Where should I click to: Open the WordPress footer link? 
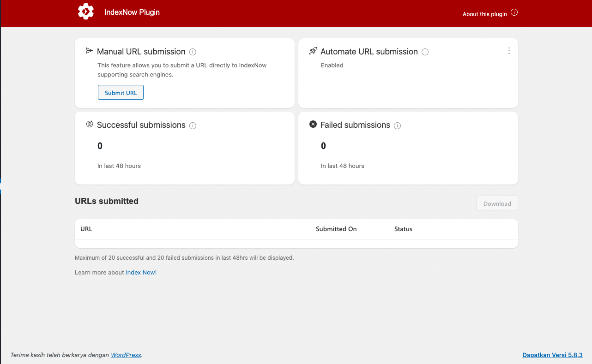click(126, 355)
